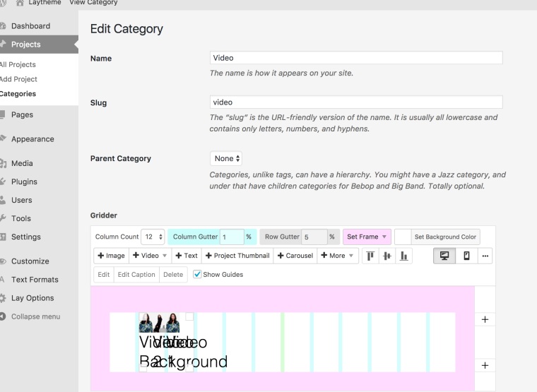Open the three-dots more options button

coord(485,256)
